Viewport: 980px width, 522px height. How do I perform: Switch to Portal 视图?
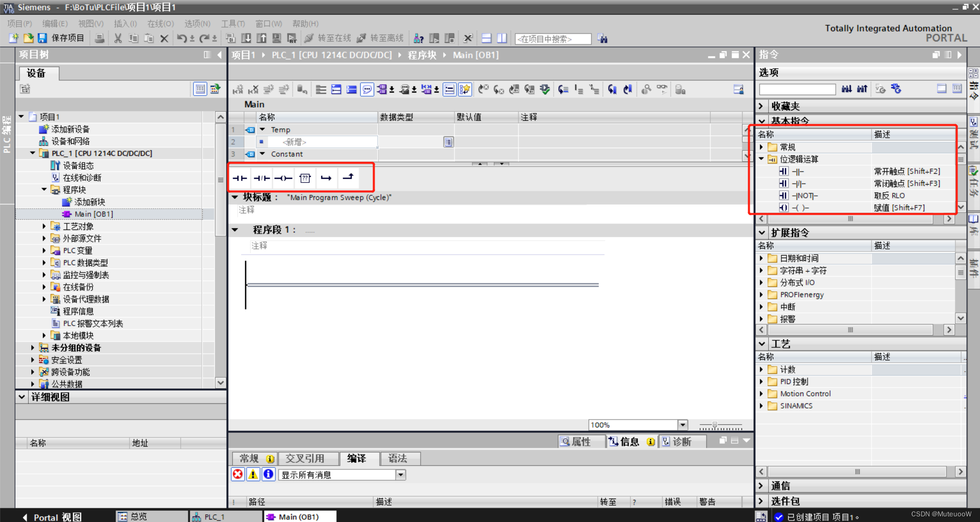tap(52, 517)
